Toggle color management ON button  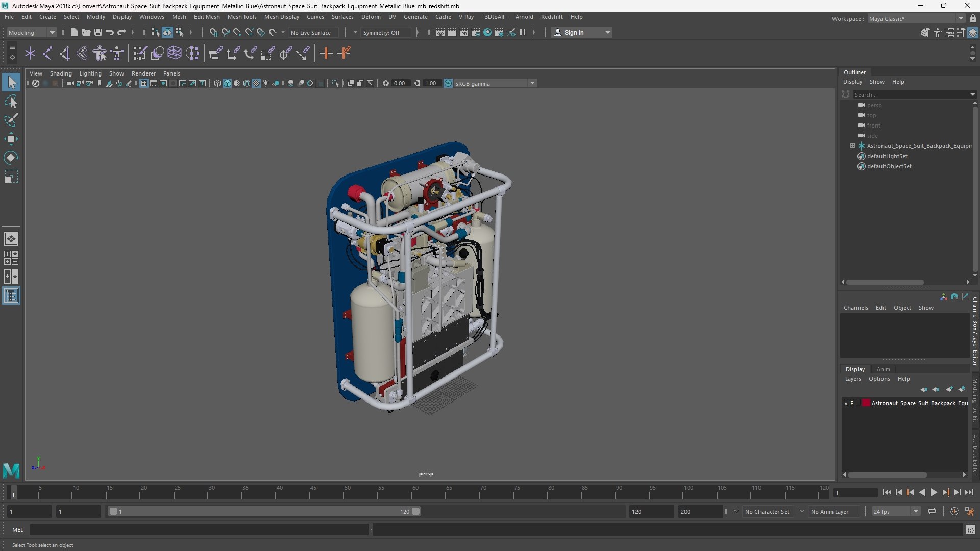pyautogui.click(x=448, y=83)
